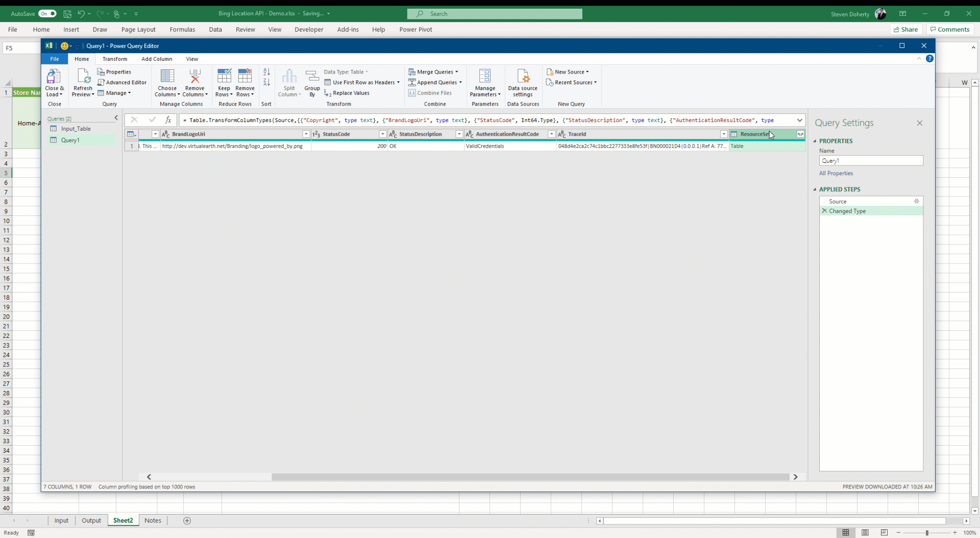Open BrandLogoUri column filter dropdown

tap(306, 134)
